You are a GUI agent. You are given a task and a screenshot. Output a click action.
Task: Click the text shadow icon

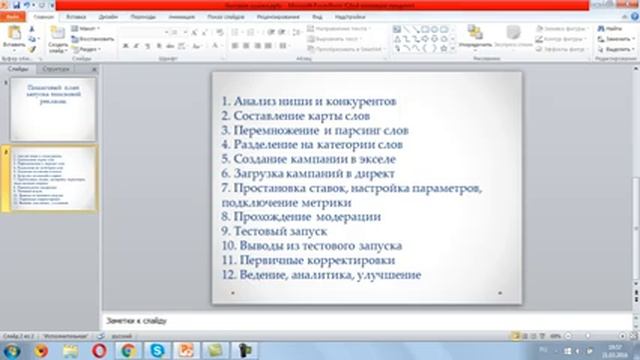(159, 46)
